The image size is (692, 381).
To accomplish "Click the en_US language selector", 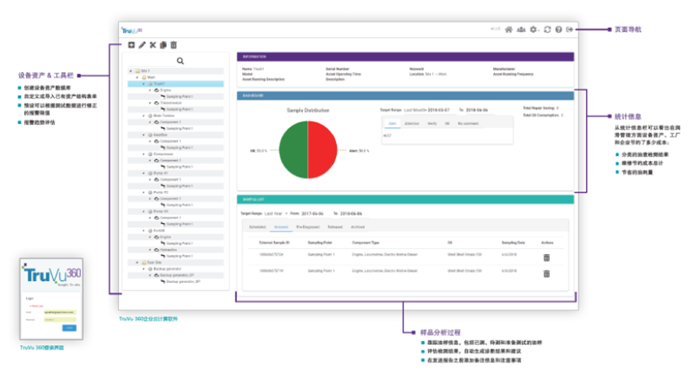I will tap(496, 29).
